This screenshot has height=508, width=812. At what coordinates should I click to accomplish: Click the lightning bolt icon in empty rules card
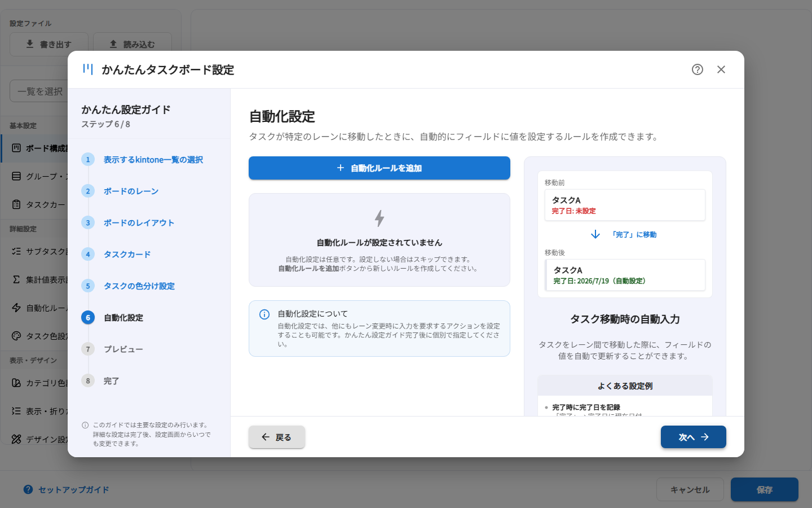tap(379, 218)
